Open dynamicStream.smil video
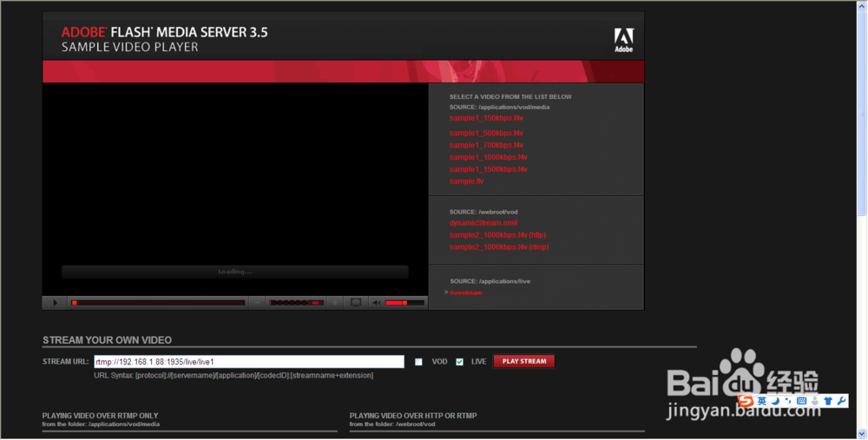 click(483, 223)
